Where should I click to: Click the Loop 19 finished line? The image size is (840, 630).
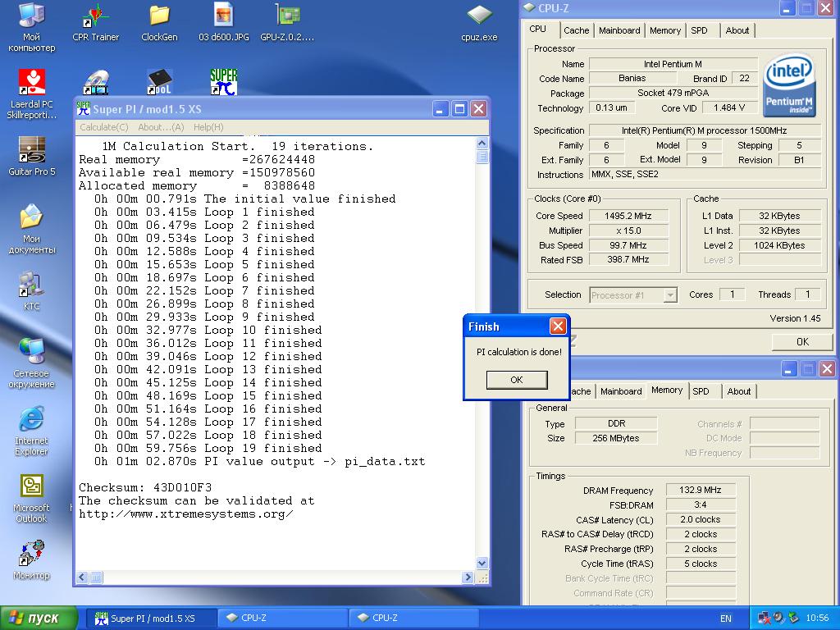point(208,449)
